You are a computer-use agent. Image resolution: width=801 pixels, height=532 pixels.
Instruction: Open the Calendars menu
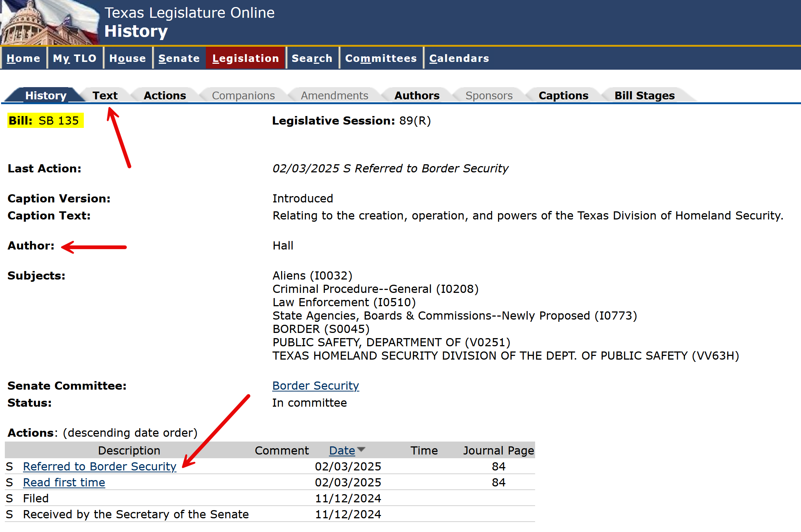(459, 58)
